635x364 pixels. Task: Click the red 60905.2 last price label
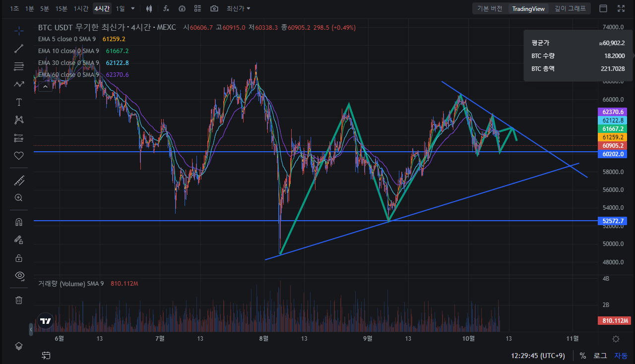(613, 145)
